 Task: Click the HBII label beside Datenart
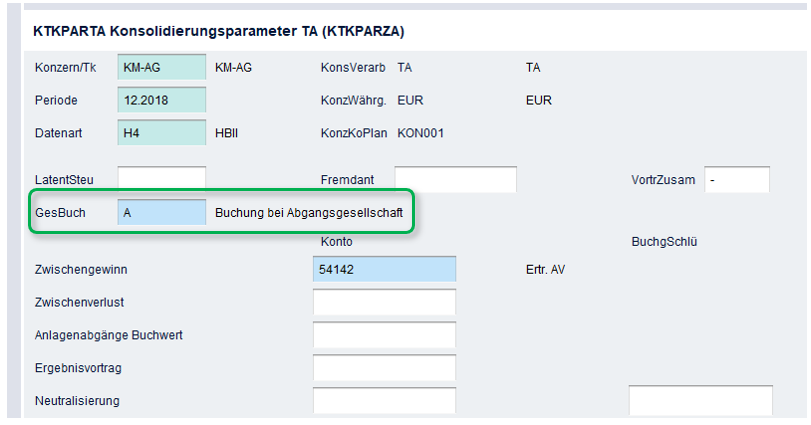coord(227,133)
